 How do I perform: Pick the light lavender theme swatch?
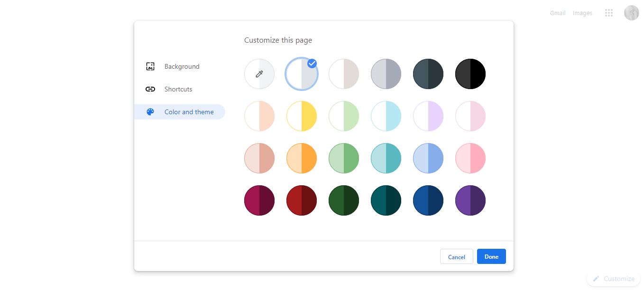click(x=428, y=116)
